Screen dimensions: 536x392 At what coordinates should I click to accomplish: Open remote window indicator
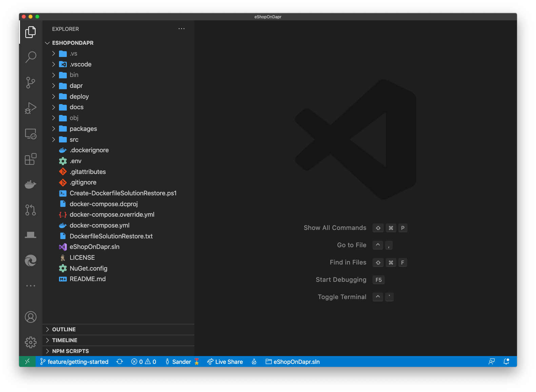click(27, 361)
